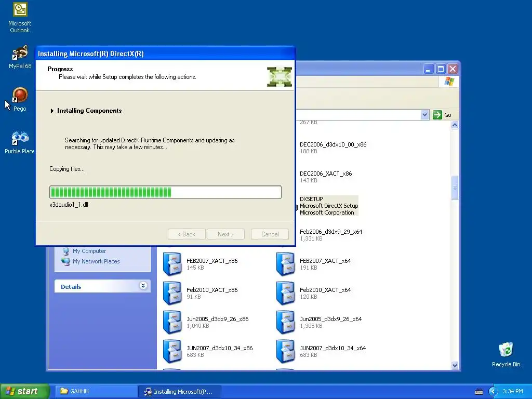Select the Jun2005_d3dx9_26_x86 cabinet icon

(172, 322)
